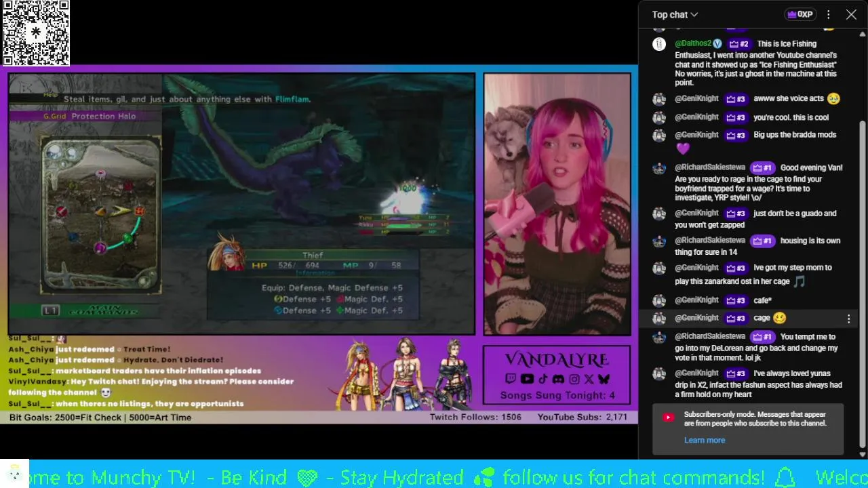Click the TikTok icon under VANDALYRE
The height and width of the screenshot is (488, 868).
[x=543, y=380]
